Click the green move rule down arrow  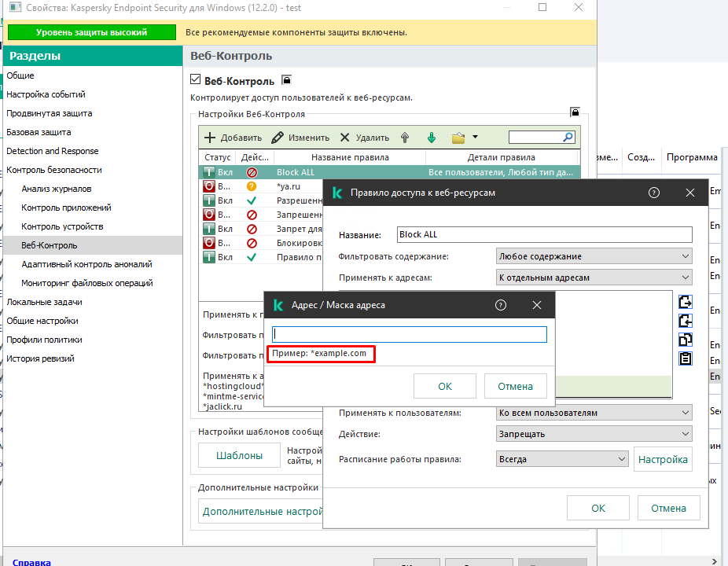tap(431, 138)
